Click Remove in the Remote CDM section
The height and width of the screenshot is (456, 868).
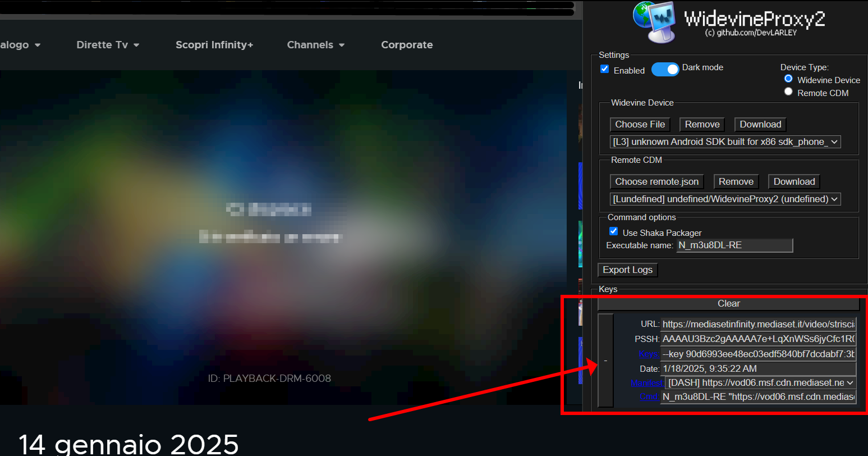click(736, 182)
